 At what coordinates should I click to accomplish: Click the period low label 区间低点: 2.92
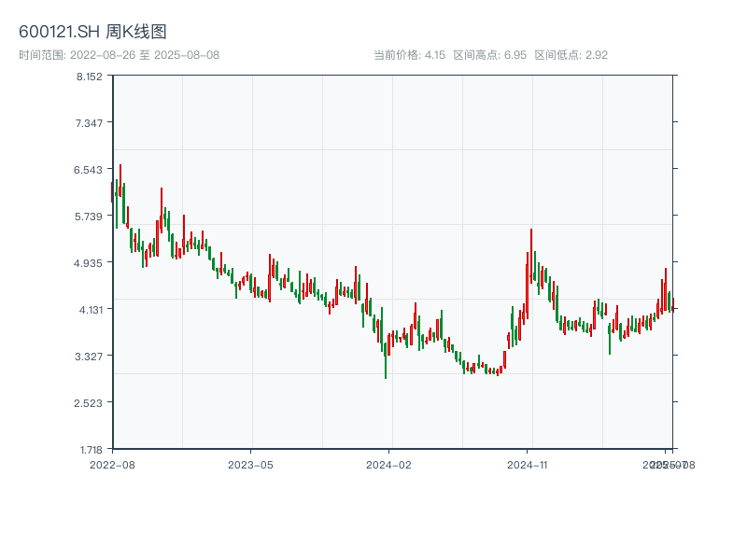point(571,55)
